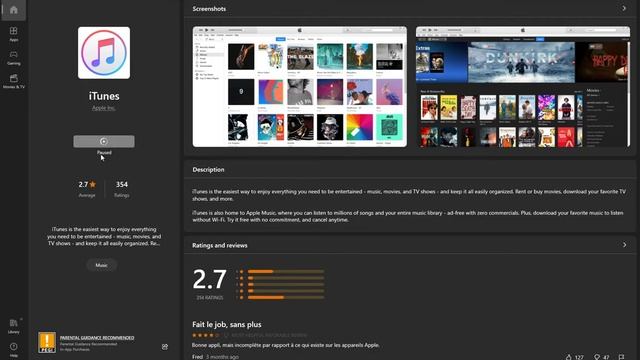Click the 1-star rating bar
640x360 pixels.
click(x=286, y=298)
